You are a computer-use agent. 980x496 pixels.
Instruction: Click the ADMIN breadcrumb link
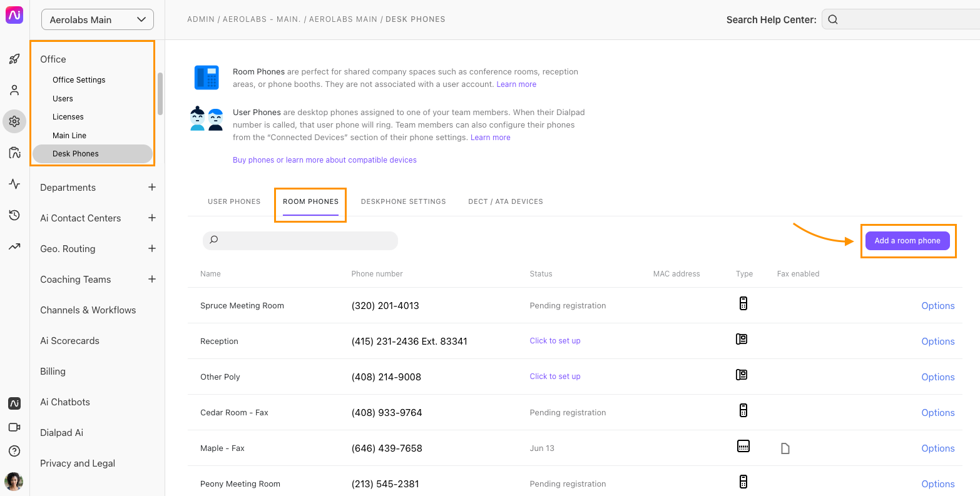pos(201,19)
